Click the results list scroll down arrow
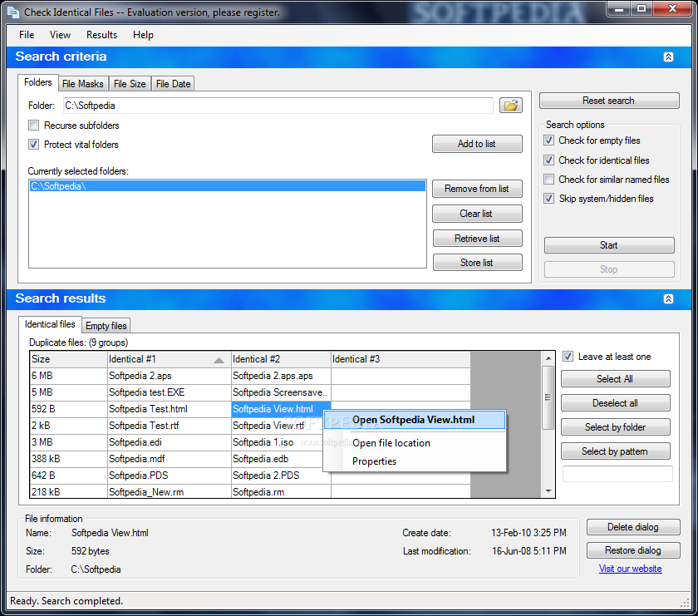 tap(548, 490)
